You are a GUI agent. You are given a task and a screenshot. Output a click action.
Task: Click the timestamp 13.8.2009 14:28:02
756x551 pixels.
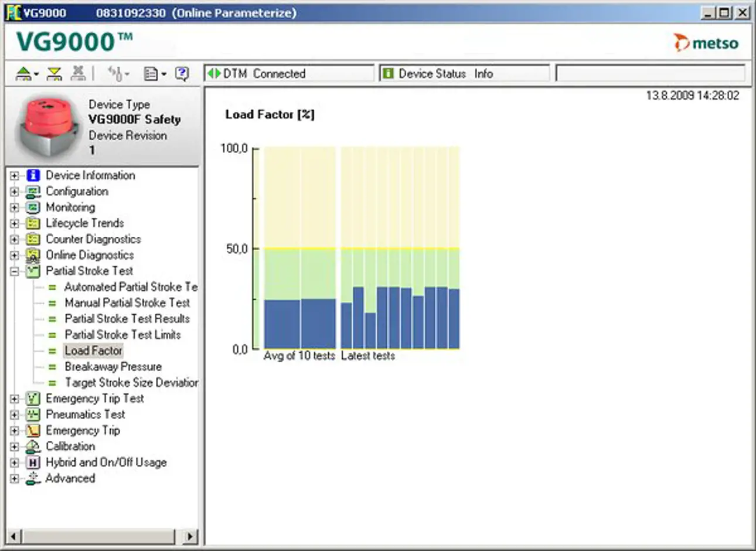click(693, 96)
